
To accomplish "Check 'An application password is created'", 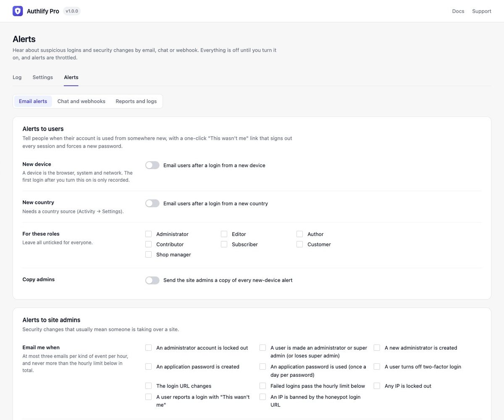I will click(148, 367).
